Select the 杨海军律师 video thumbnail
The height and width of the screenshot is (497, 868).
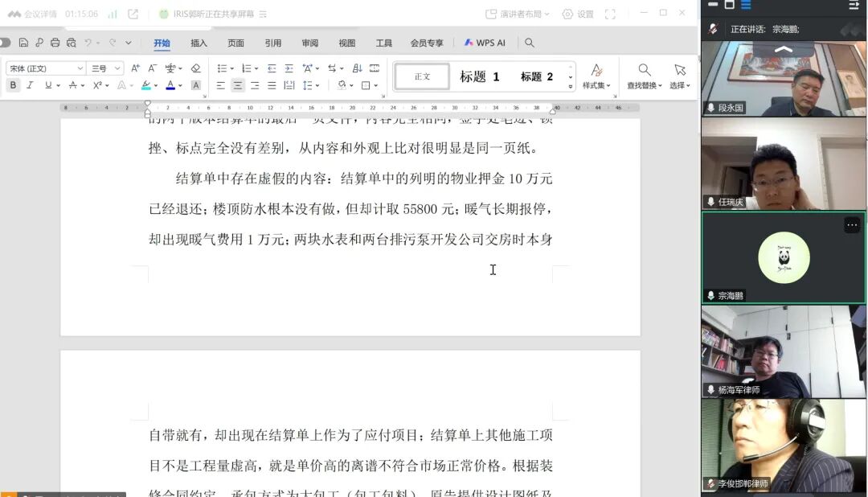(784, 351)
